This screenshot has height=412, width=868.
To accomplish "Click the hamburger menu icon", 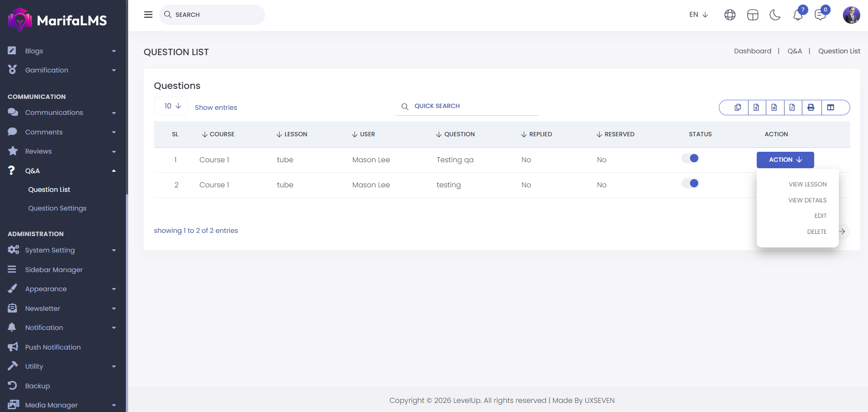I will point(148,15).
